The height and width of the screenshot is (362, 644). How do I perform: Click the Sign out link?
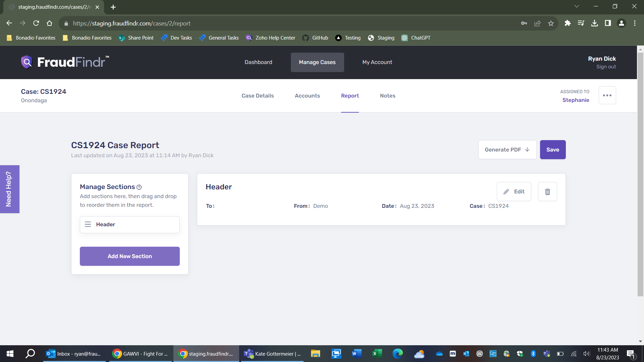tap(606, 67)
